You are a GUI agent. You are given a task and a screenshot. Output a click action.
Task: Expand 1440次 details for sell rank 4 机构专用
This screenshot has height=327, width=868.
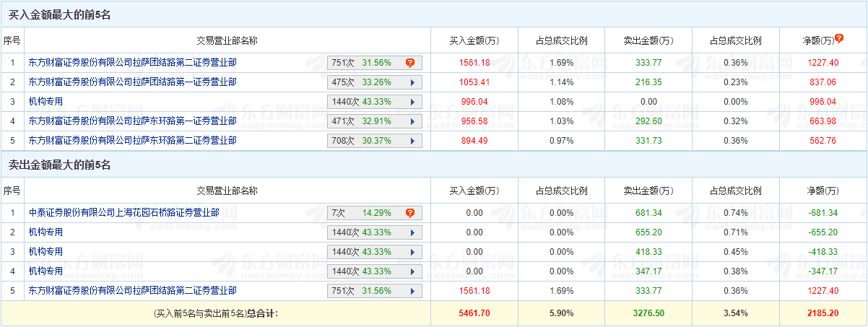[x=412, y=271]
